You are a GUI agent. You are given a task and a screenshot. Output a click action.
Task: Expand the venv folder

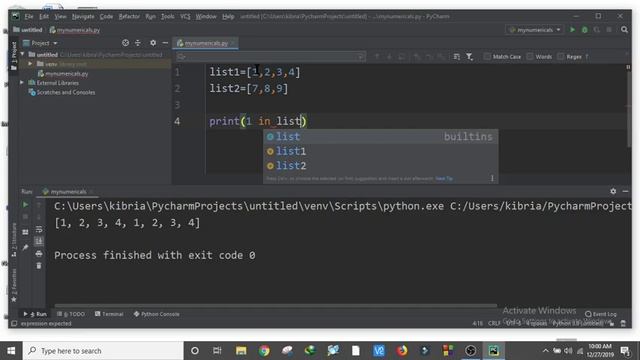point(30,64)
